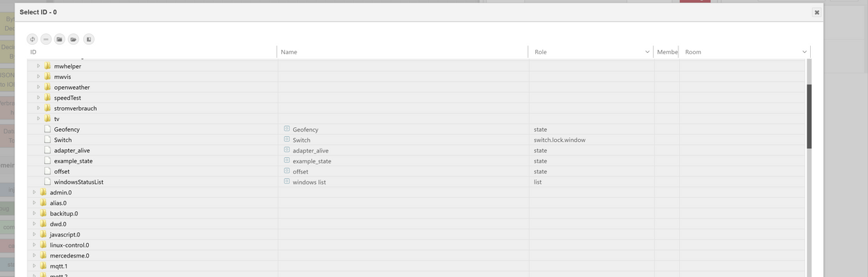Click the openweather folder icon

point(48,88)
